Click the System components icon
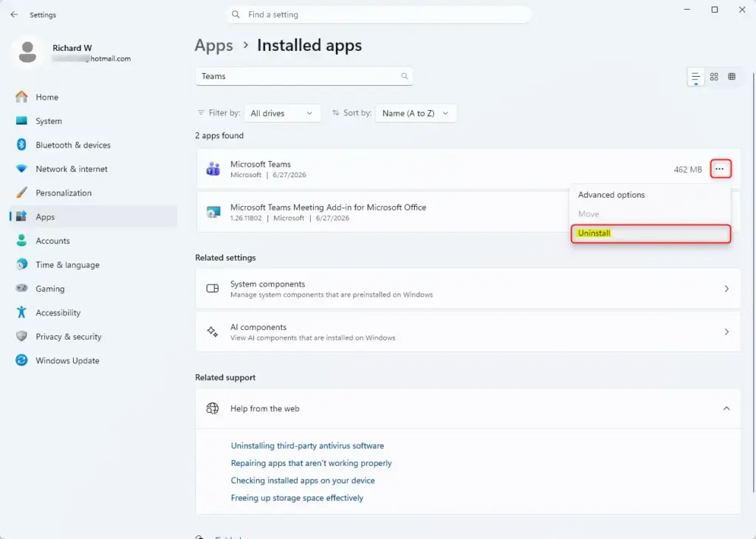This screenshot has width=756, height=539. pos(213,288)
